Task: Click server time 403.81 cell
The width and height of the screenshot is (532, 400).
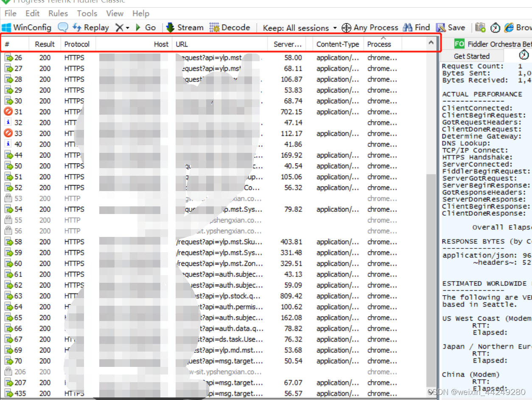Action: click(291, 242)
